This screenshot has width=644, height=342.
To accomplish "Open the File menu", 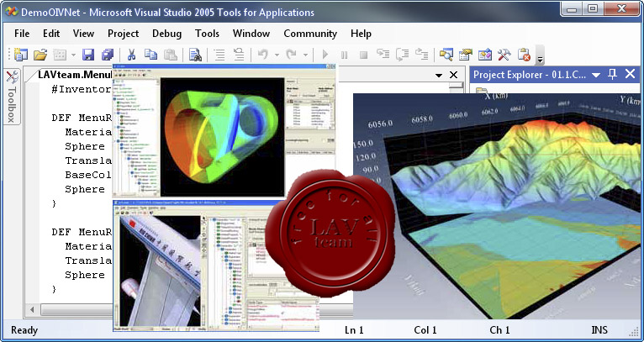I will (x=22, y=34).
